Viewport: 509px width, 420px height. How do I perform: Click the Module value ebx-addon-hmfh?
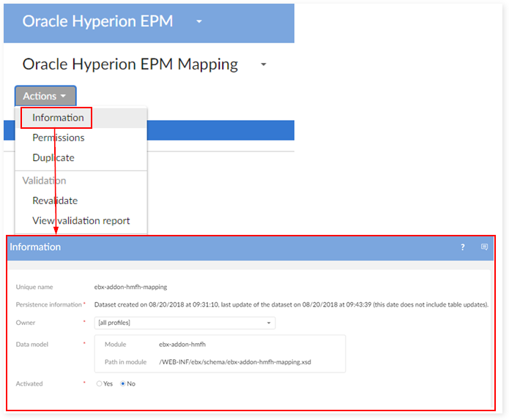182,345
